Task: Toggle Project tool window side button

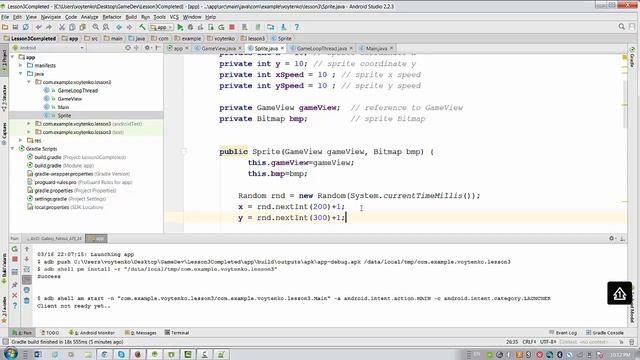Action: (x=4, y=59)
